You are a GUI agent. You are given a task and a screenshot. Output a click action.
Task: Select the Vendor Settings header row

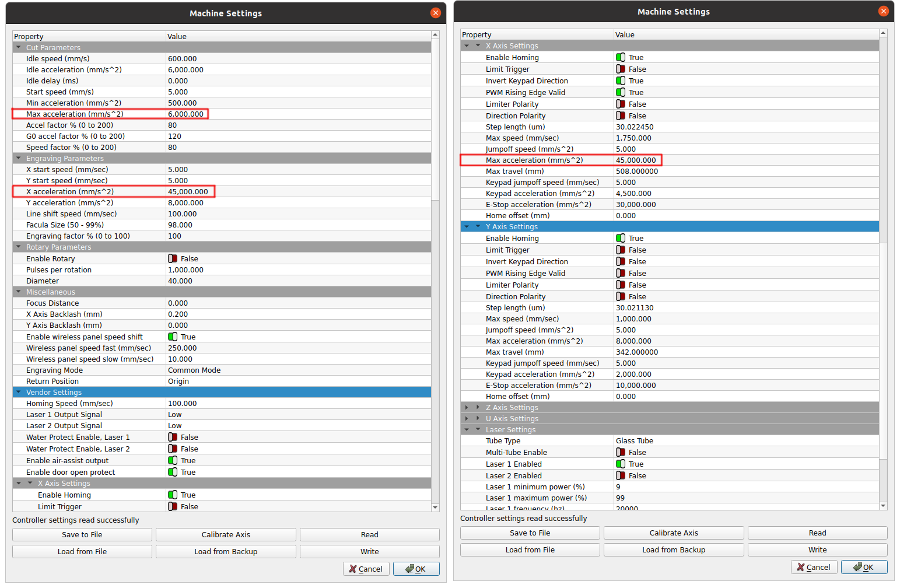coord(54,392)
